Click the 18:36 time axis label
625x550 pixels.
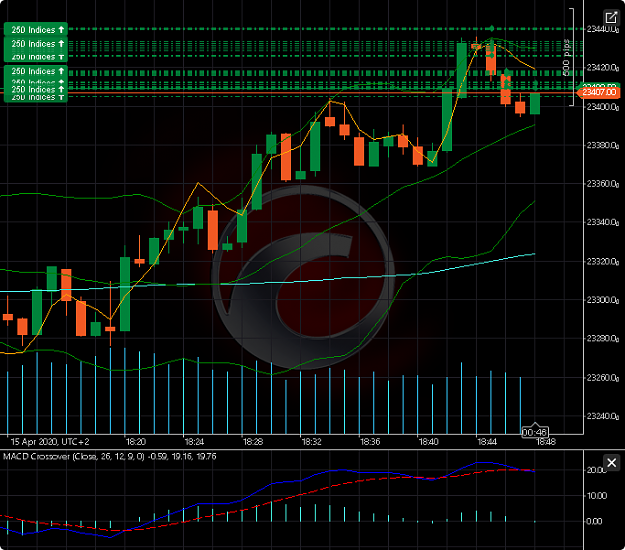[x=370, y=442]
